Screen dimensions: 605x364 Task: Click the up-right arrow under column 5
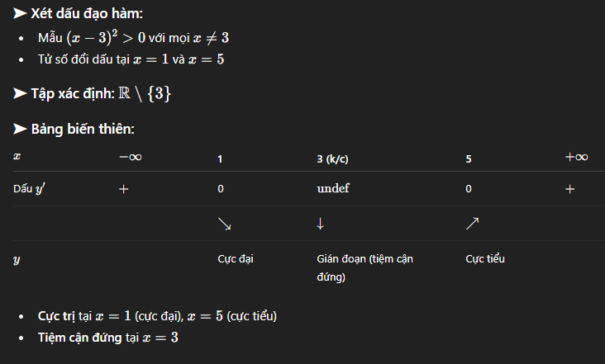472,224
